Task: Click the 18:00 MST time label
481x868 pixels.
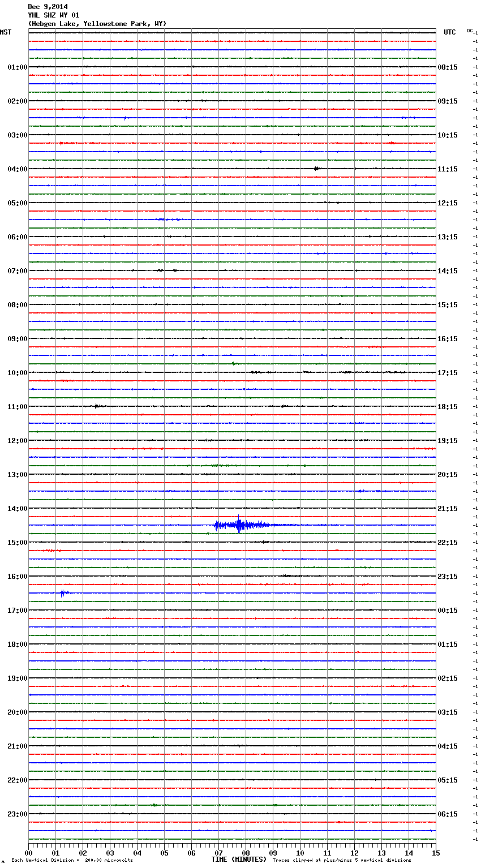Action: click(18, 644)
